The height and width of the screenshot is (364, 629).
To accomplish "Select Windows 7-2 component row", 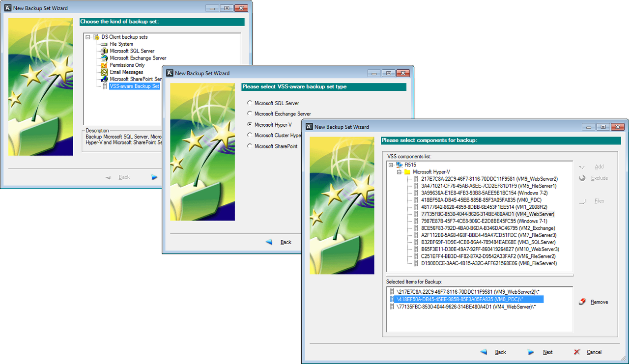I will tap(485, 193).
